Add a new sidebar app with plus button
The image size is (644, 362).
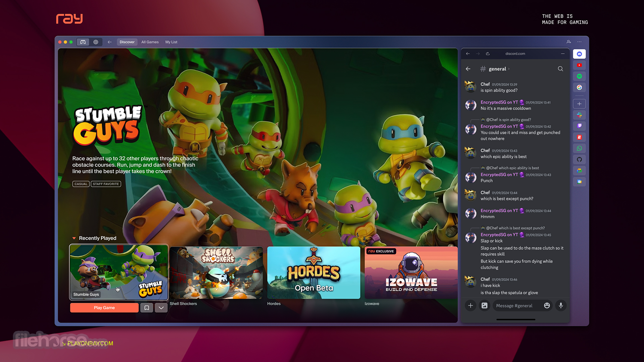[579, 104]
